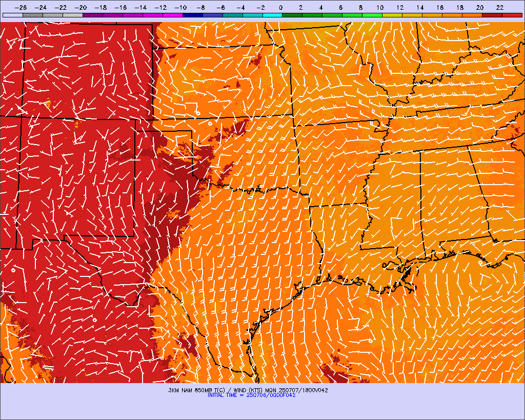
Task: Click the green swatch between 4 and 6
Action: (x=332, y=15)
